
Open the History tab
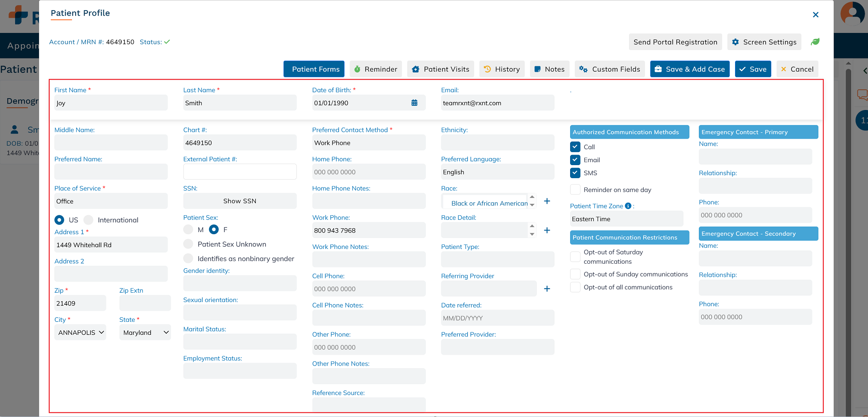[502, 69]
